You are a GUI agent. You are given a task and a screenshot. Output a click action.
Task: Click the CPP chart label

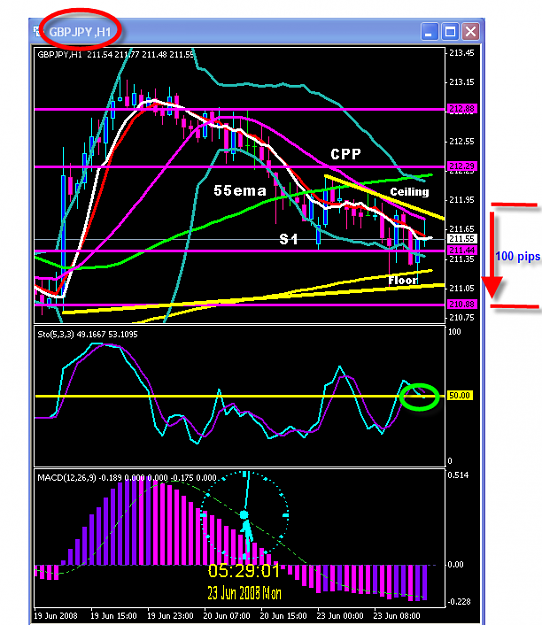pos(346,154)
